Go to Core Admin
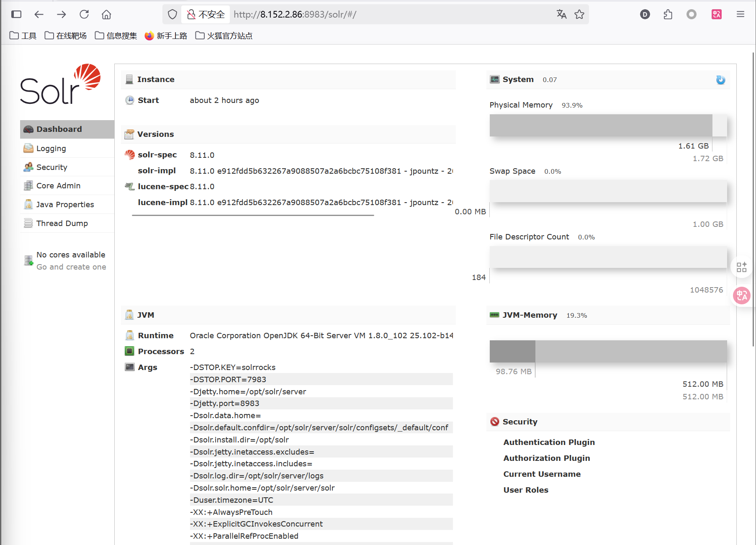Image resolution: width=756 pixels, height=545 pixels. point(67,185)
